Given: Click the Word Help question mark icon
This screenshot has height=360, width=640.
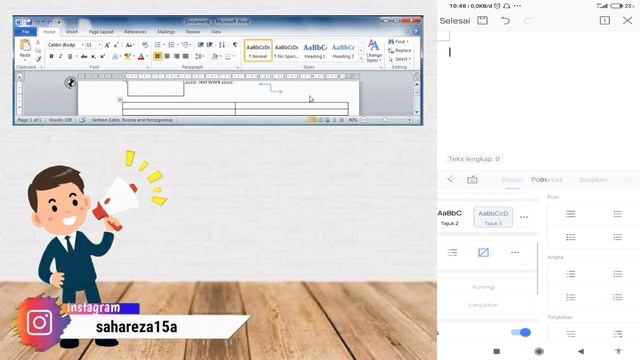Looking at the screenshot, I should pyautogui.click(x=416, y=31).
